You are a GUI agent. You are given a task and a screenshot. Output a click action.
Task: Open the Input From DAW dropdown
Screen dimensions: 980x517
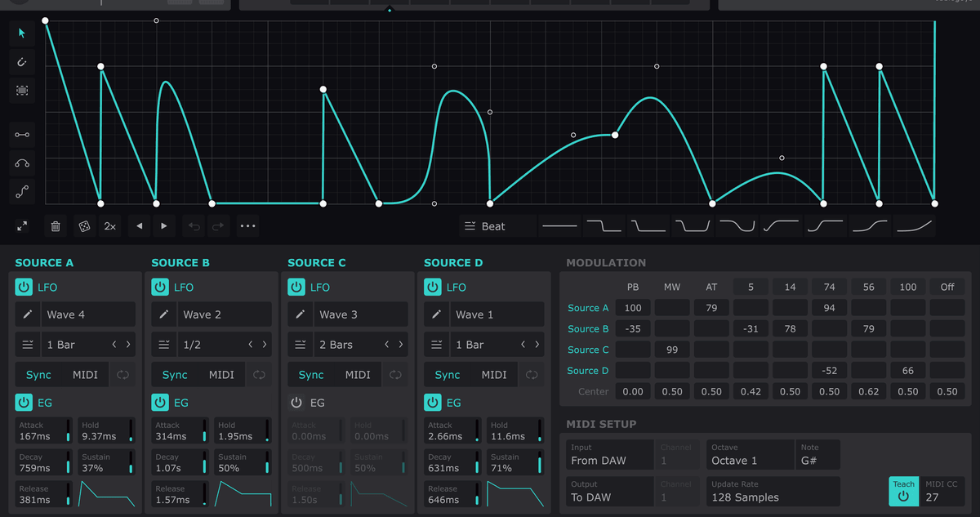(608, 455)
